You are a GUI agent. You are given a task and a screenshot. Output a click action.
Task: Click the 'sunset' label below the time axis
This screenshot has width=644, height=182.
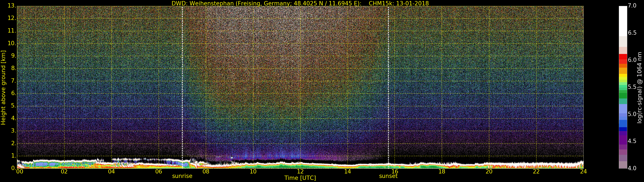click(x=388, y=176)
